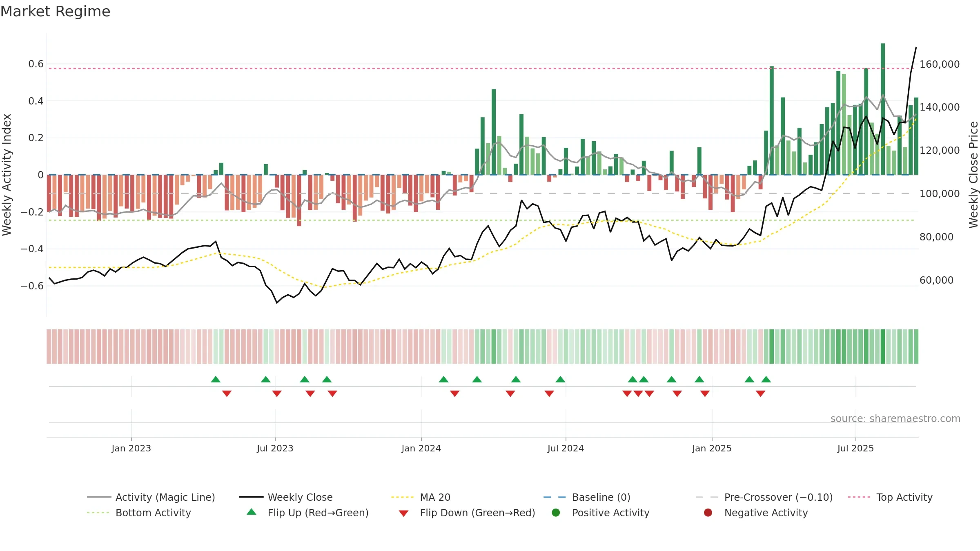Click the −0.6 activity axis label
The image size is (980, 551).
[x=32, y=286]
